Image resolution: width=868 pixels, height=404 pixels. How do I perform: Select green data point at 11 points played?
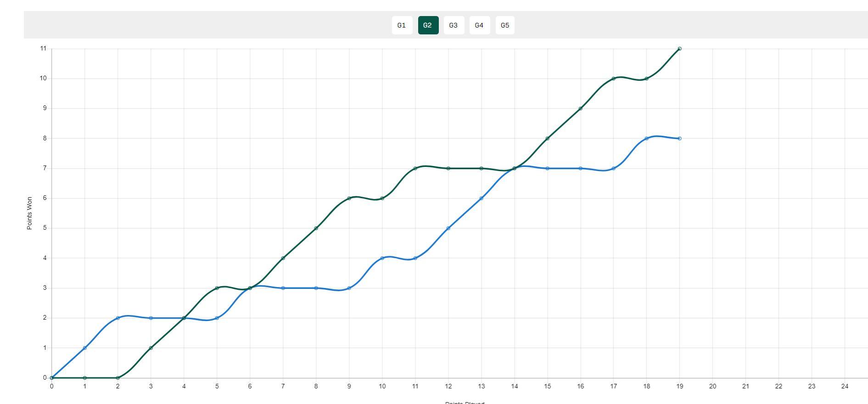tap(415, 168)
